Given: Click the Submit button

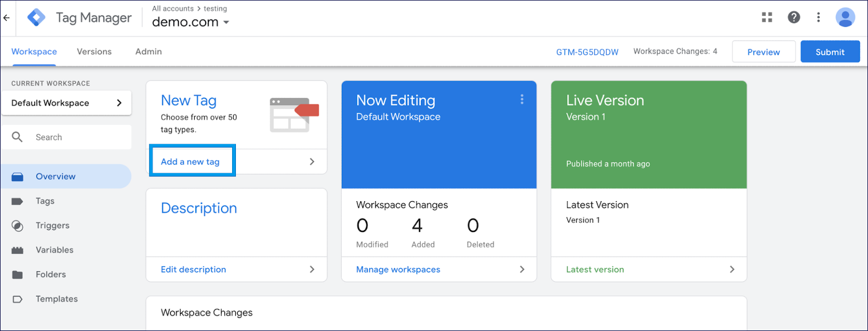Looking at the screenshot, I should [x=830, y=52].
